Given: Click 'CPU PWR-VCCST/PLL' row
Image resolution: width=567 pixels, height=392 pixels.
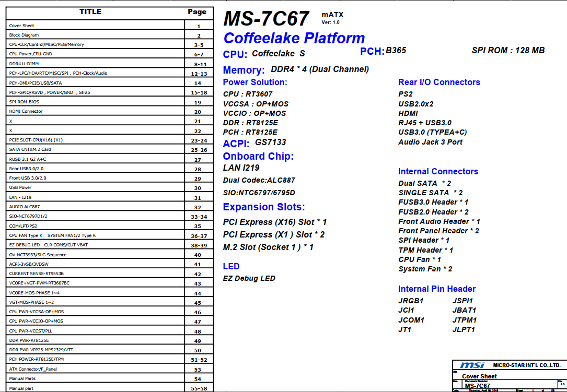Looking at the screenshot, I should pyautogui.click(x=110, y=330).
